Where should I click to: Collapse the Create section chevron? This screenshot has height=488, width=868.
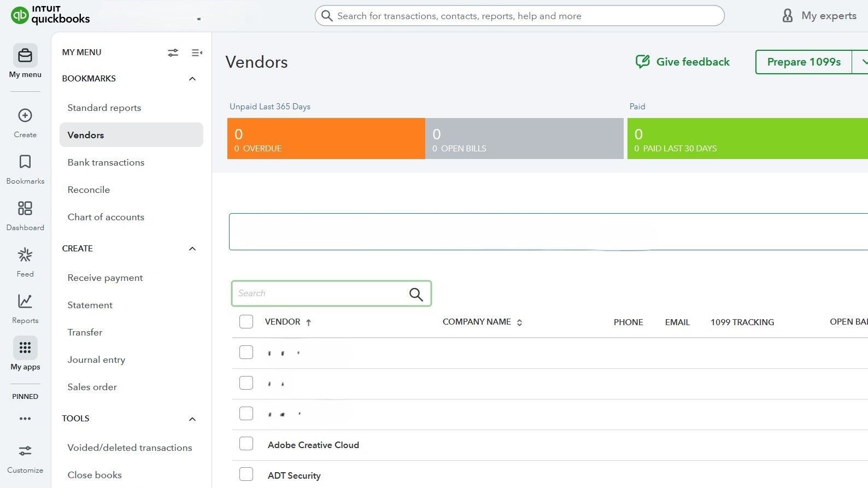point(192,249)
